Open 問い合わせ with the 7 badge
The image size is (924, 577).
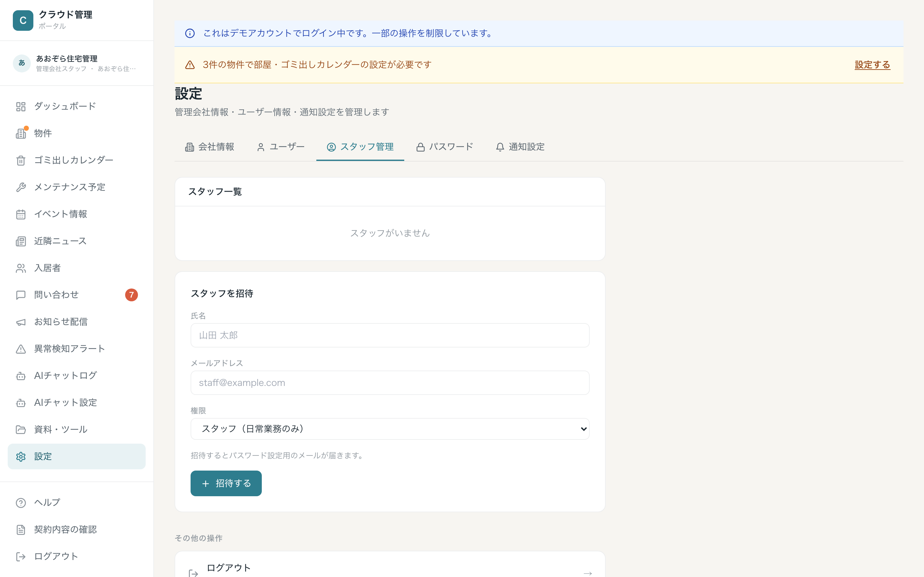pos(76,295)
